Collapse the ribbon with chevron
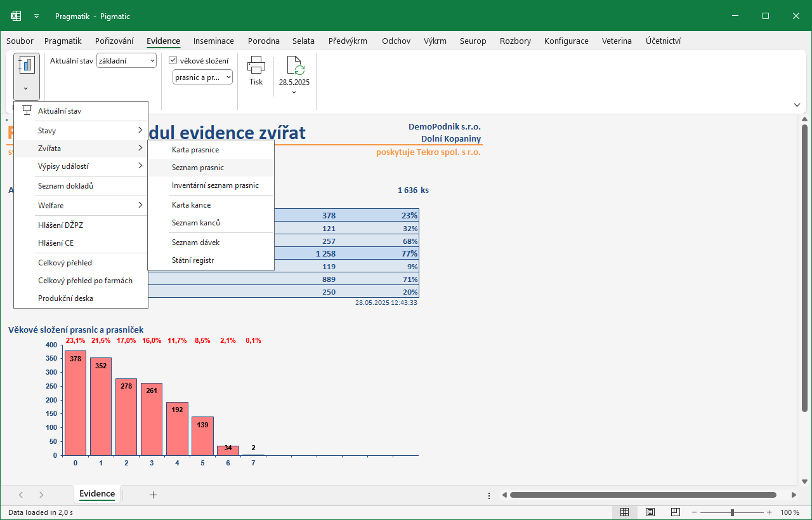The width and height of the screenshot is (812, 520). [x=797, y=105]
